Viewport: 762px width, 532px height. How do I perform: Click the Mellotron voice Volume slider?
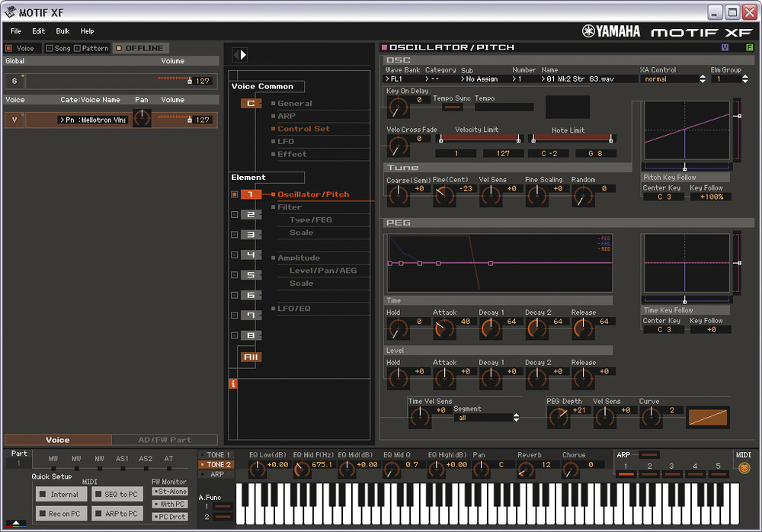(x=174, y=119)
